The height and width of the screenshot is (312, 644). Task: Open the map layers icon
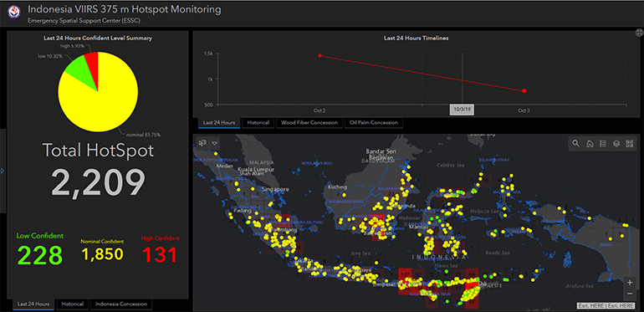[616, 144]
